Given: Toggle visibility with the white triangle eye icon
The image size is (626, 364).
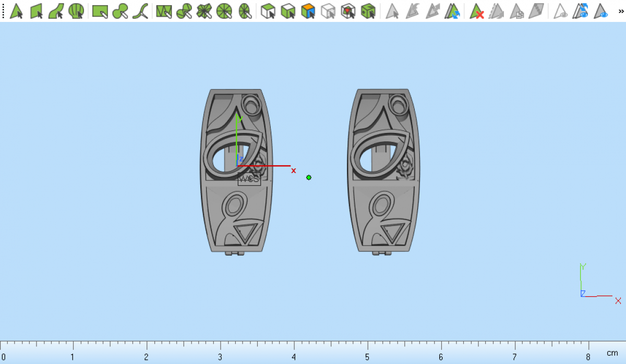Looking at the screenshot, I should coord(560,10).
